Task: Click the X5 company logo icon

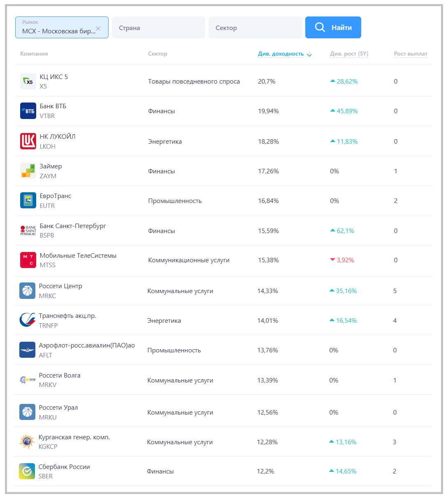Action: [28, 82]
